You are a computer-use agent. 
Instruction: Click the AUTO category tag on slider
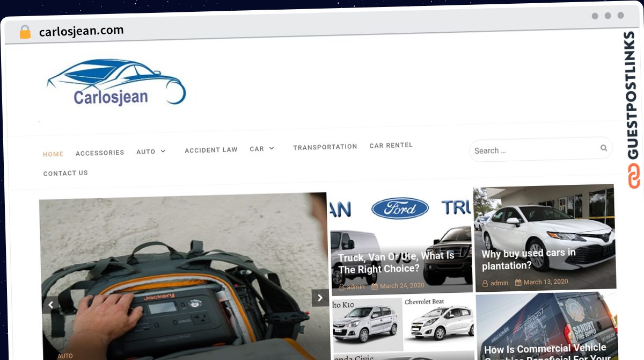click(x=65, y=356)
